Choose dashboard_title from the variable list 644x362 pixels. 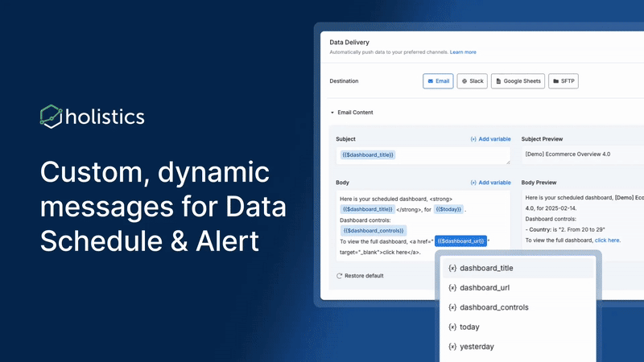[x=518, y=269]
